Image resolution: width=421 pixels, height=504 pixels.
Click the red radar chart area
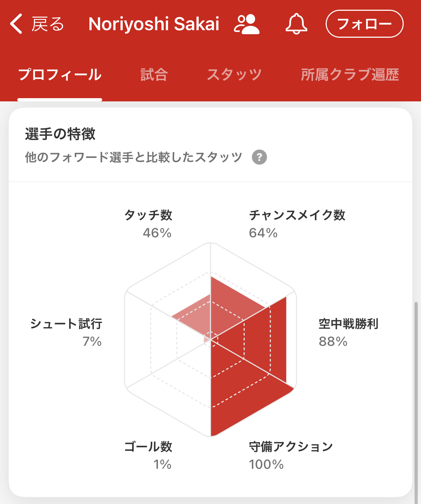pos(248,356)
